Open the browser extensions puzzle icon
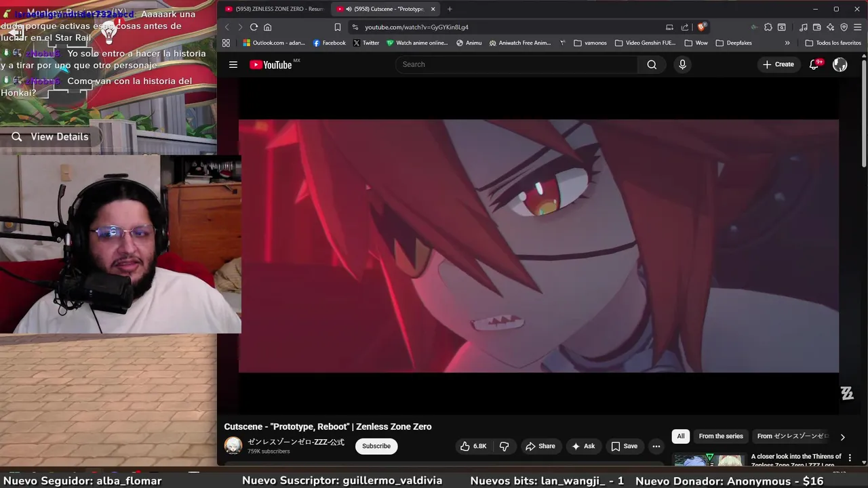This screenshot has height=488, width=868. (x=768, y=27)
